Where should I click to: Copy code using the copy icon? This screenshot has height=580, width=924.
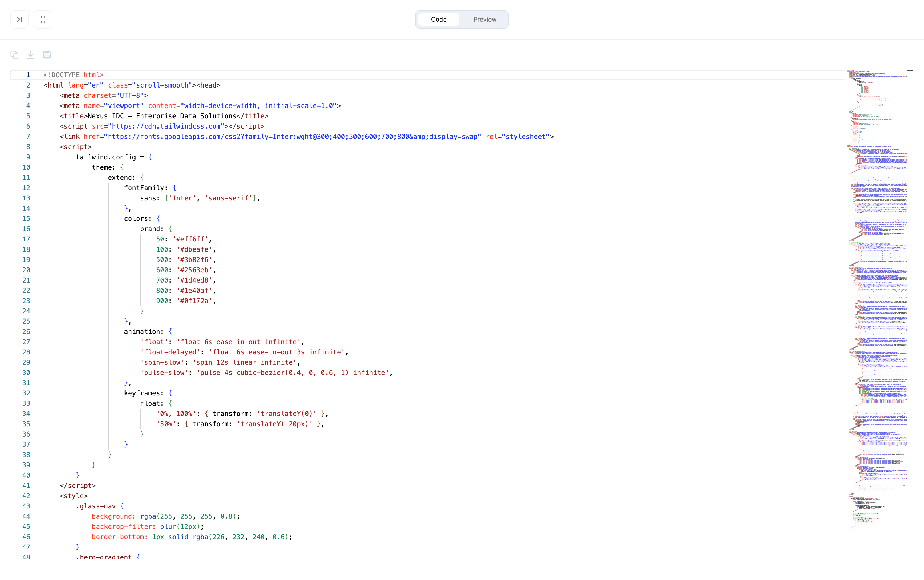point(15,55)
